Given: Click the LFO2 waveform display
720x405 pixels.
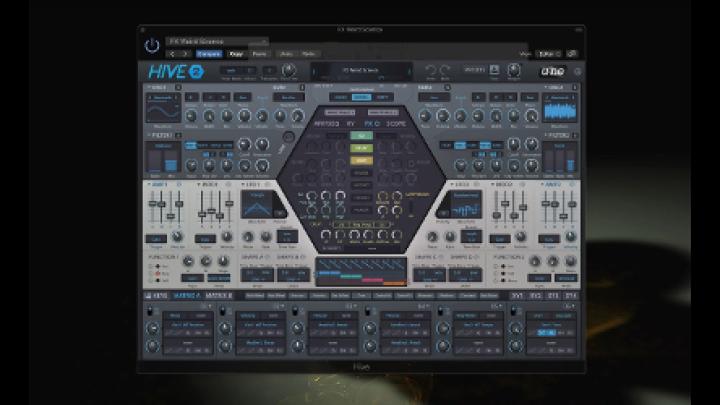Looking at the screenshot, I should [466, 204].
